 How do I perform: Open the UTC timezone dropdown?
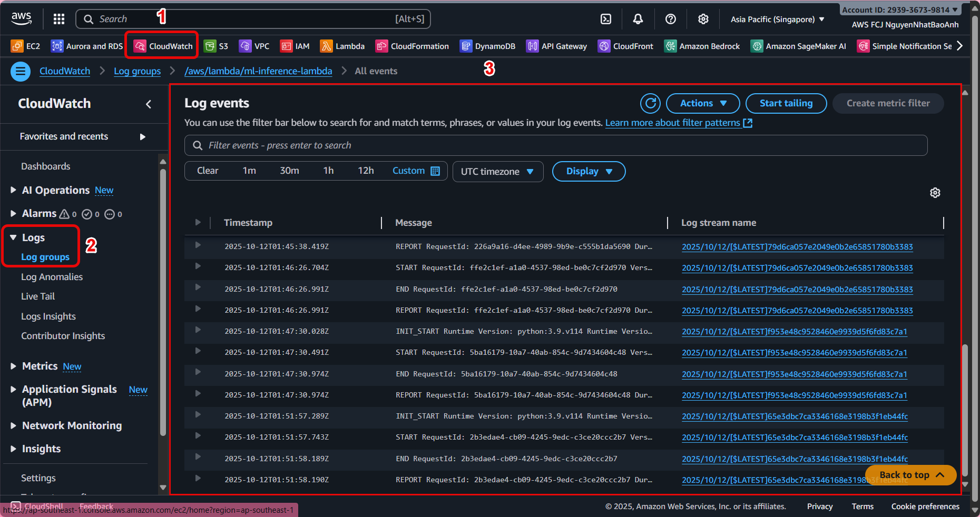[x=498, y=172]
